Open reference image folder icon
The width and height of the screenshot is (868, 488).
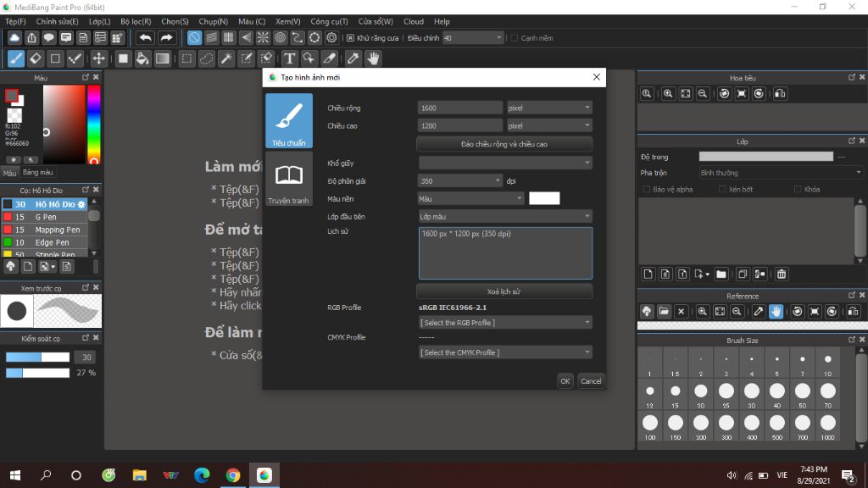(x=664, y=312)
